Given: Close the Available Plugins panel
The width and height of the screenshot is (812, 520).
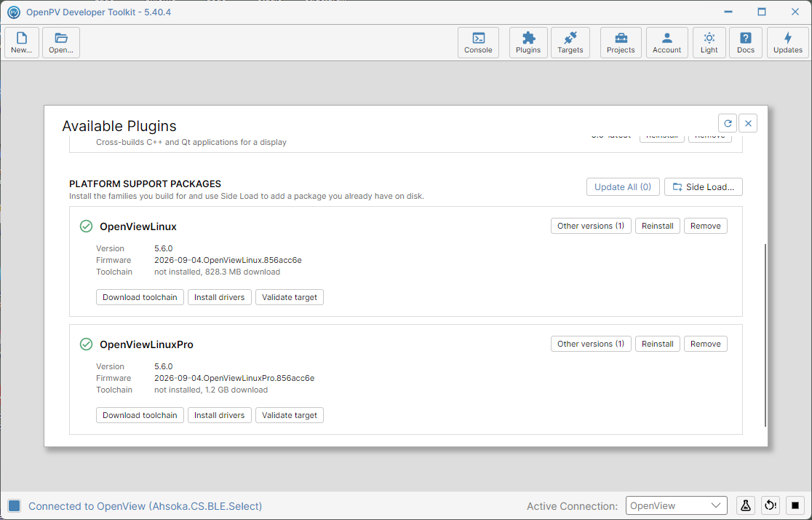Looking at the screenshot, I should [x=748, y=123].
